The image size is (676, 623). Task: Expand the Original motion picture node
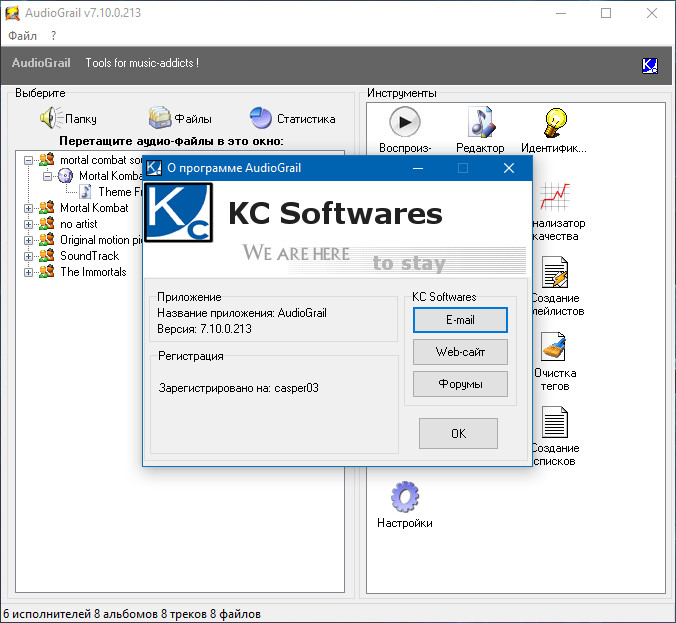point(28,240)
